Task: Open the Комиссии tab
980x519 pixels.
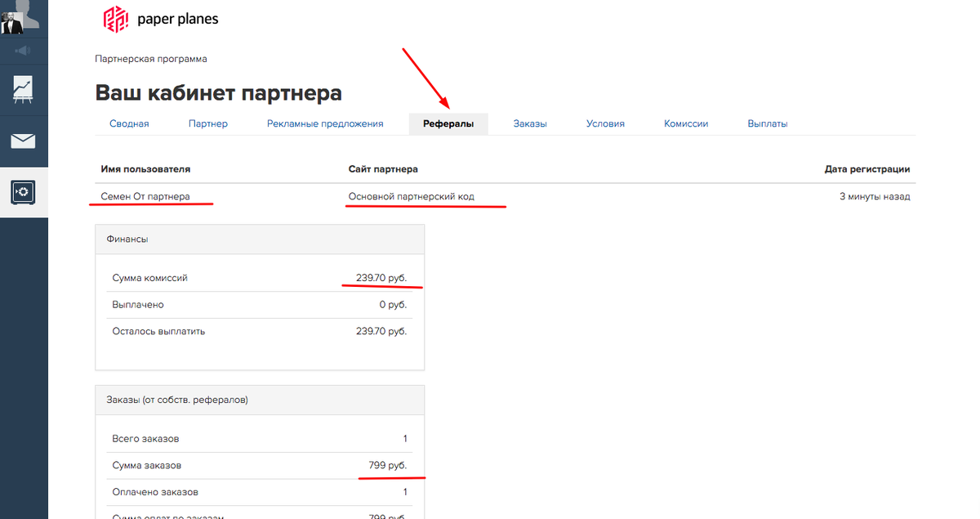Action: pos(686,123)
